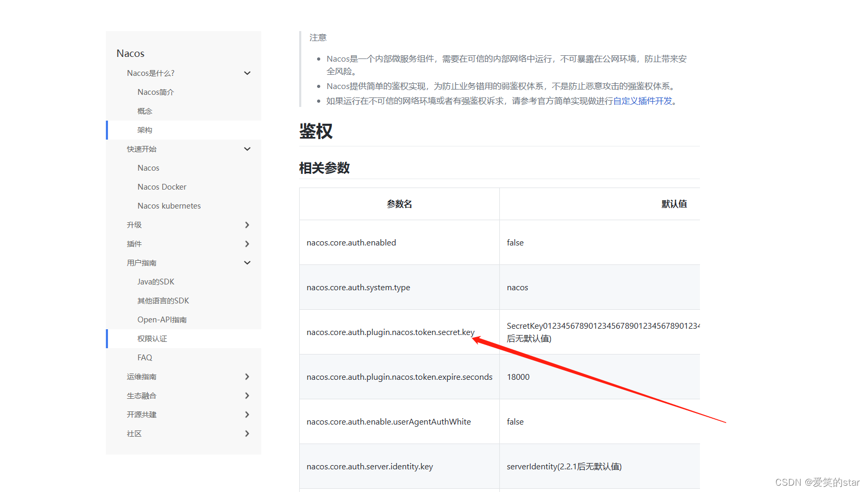
Task: Open the "Open-API指南" page
Action: point(163,319)
